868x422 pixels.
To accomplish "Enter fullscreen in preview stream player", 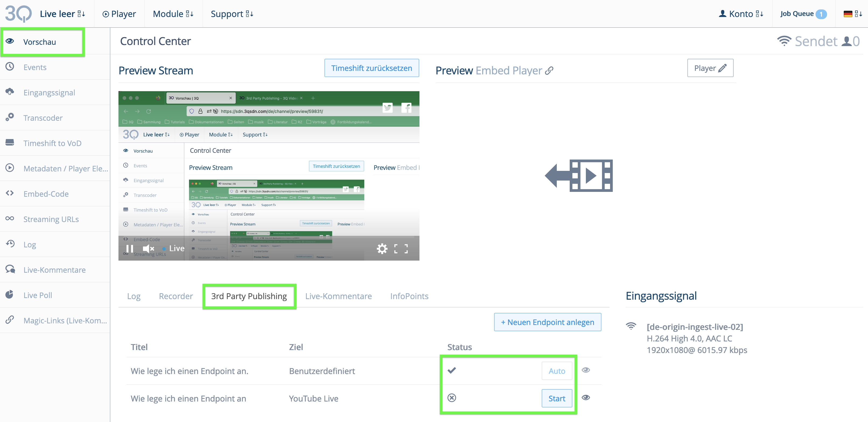I will (x=401, y=249).
